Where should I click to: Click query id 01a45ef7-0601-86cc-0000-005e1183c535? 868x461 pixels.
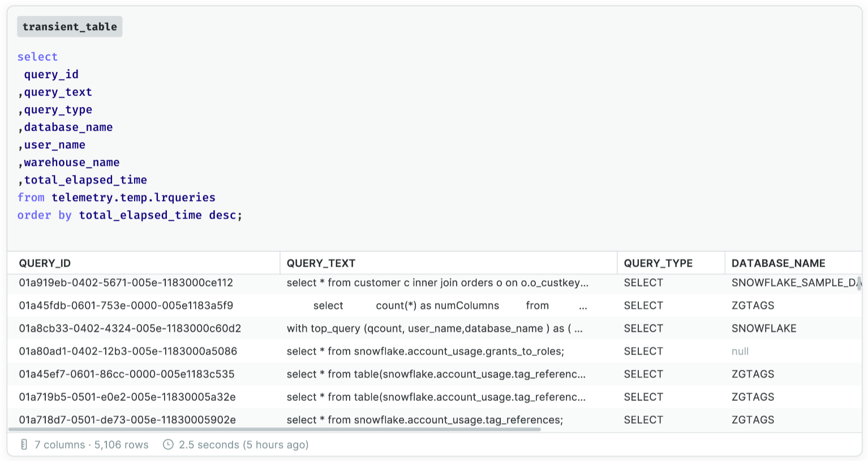pos(127,374)
